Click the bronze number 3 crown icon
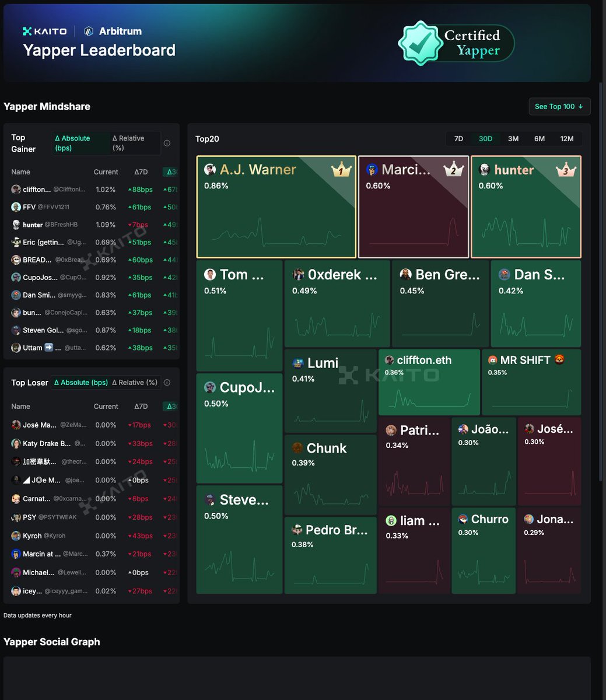The image size is (606, 700). click(x=565, y=170)
